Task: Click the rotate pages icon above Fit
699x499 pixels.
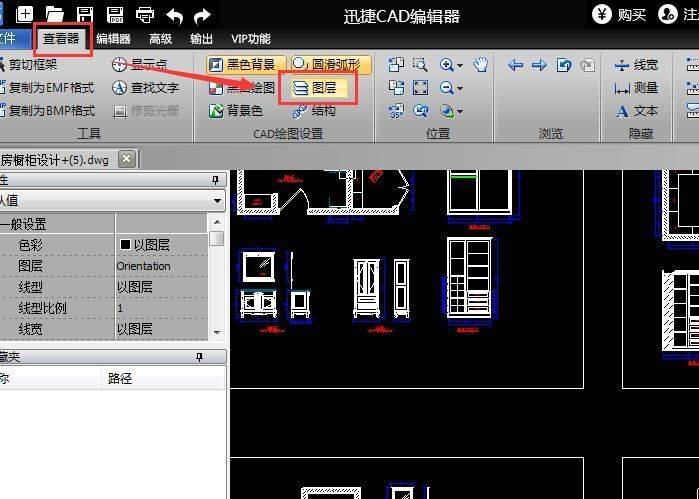Action: pyautogui.click(x=396, y=65)
